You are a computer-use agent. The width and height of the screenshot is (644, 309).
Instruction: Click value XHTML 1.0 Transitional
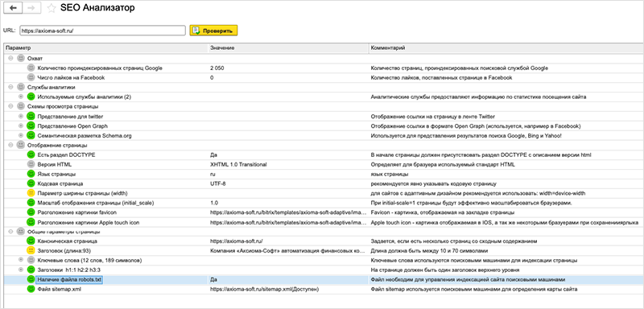238,164
